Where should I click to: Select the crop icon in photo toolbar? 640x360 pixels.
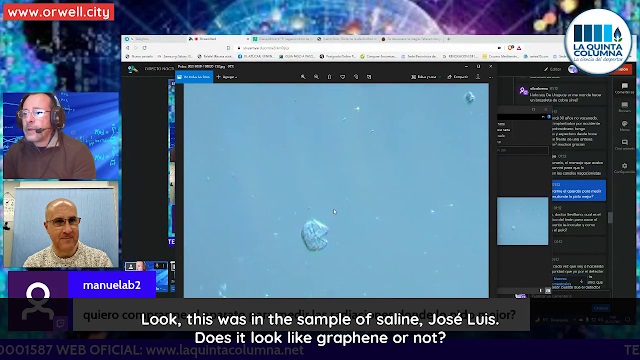click(369, 77)
